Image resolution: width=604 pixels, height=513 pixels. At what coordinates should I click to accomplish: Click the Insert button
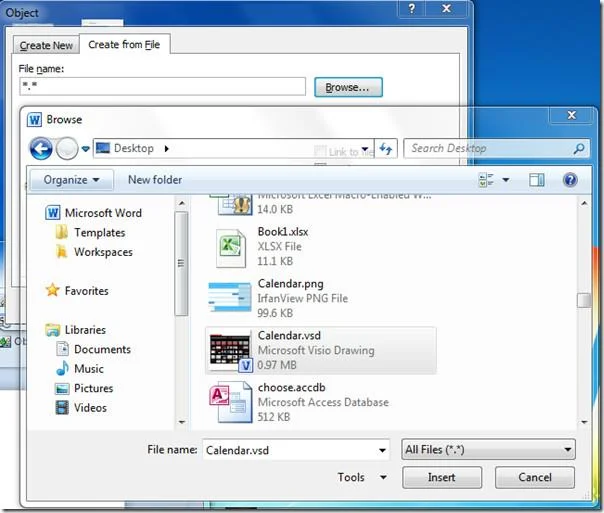coord(442,478)
